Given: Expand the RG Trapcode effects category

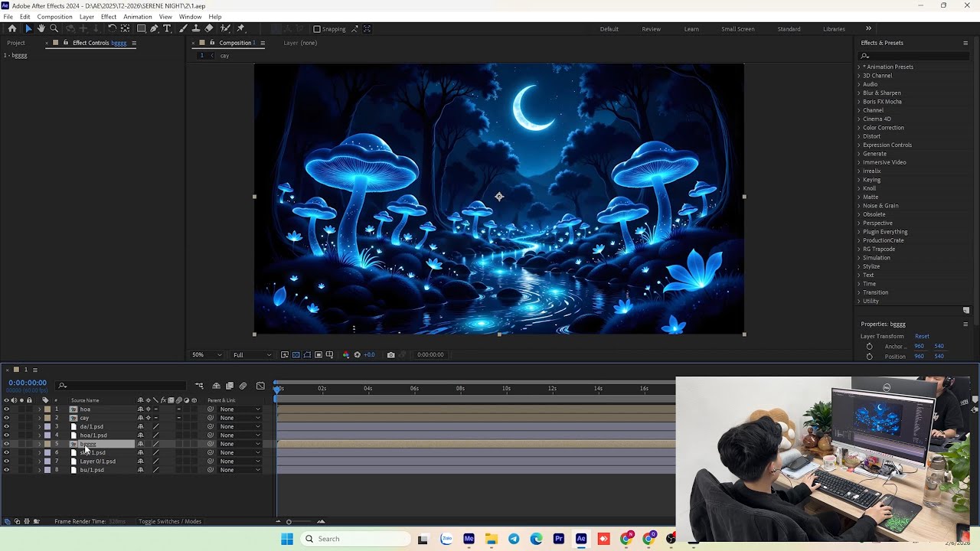Looking at the screenshot, I should click(x=859, y=249).
